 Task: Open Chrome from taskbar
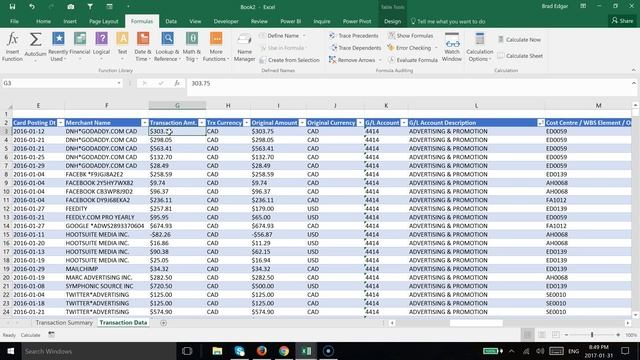pyautogui.click(x=284, y=351)
